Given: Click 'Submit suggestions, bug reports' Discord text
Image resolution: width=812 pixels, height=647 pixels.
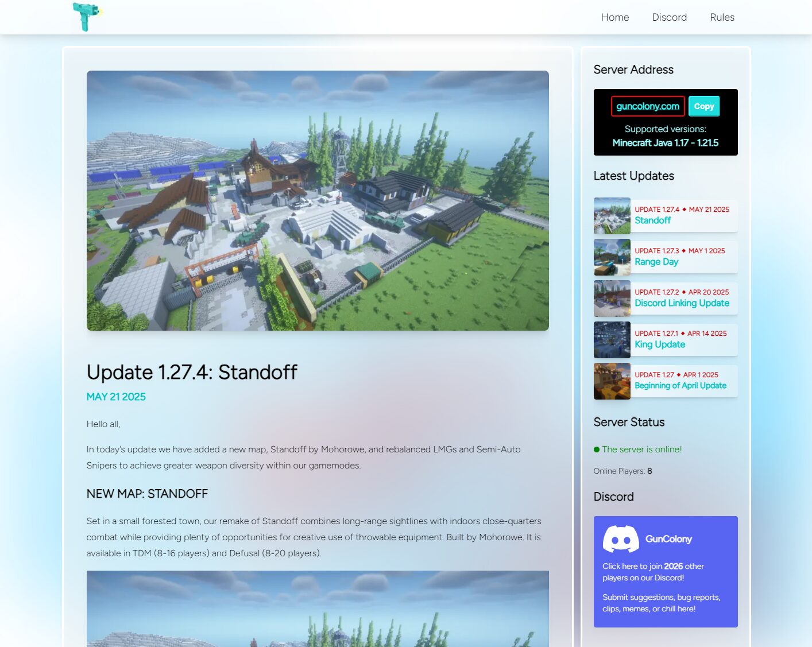Looking at the screenshot, I should pyautogui.click(x=661, y=603).
